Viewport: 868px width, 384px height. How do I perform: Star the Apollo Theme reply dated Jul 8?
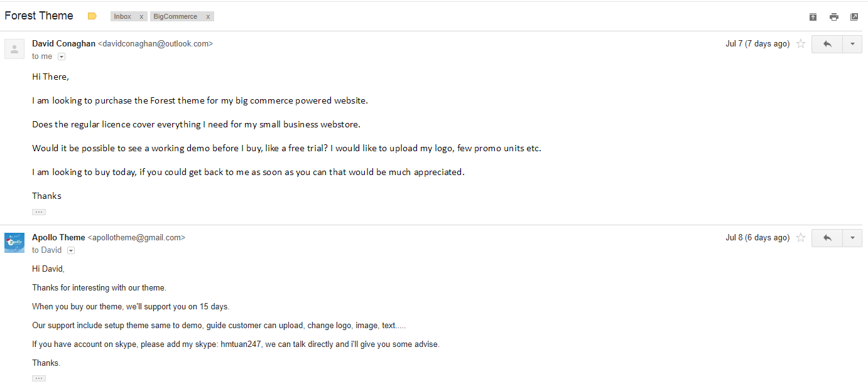tap(801, 238)
